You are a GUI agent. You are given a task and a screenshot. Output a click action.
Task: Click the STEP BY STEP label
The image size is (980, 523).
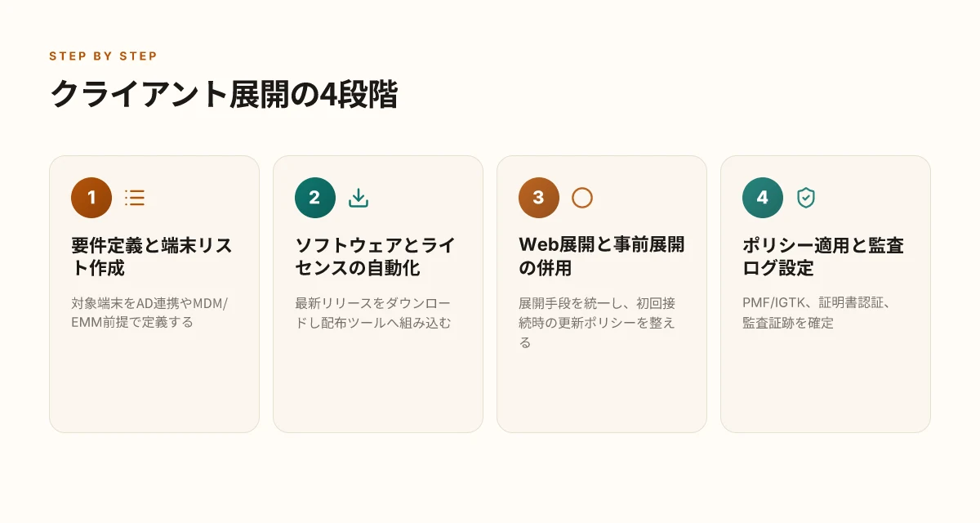(x=103, y=56)
